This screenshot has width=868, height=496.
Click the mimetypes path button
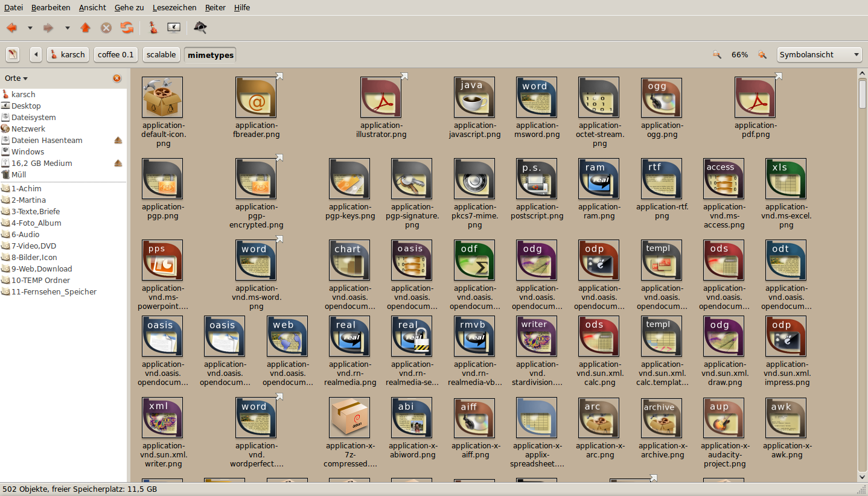point(210,54)
